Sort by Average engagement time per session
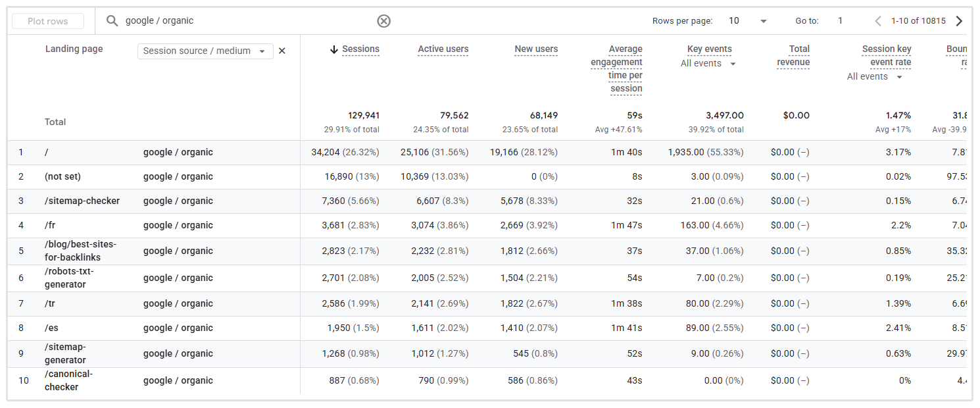 coord(616,69)
